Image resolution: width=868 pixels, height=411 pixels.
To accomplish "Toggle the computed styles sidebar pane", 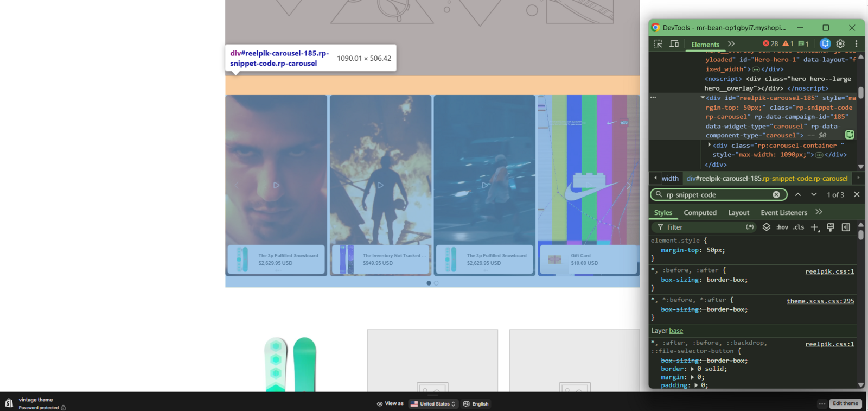I will click(x=846, y=227).
